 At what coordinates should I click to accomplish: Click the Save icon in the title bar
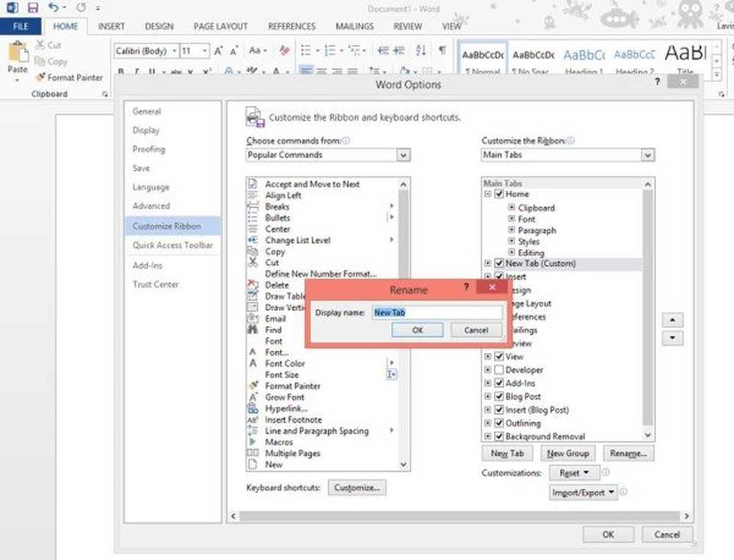coord(32,8)
